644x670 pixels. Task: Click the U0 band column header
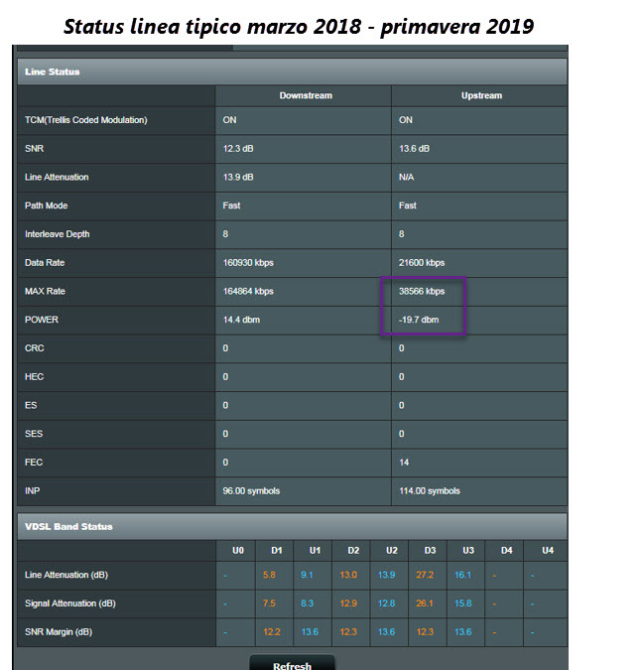[x=238, y=551]
